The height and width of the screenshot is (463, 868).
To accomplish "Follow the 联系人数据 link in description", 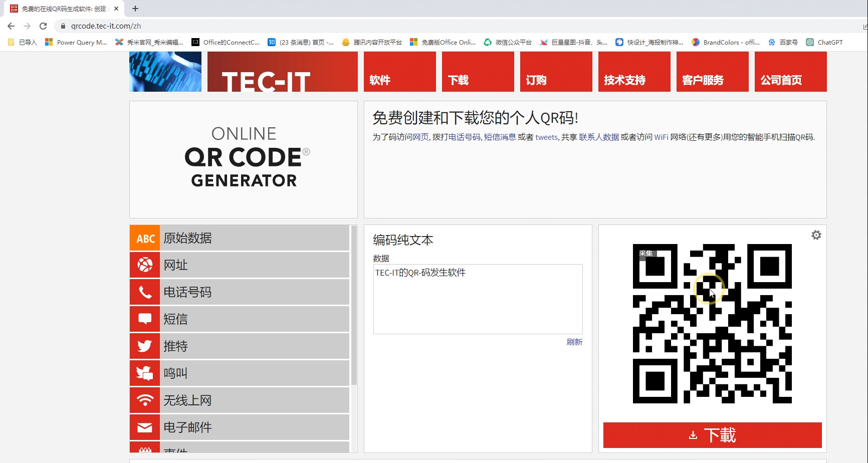I will [599, 137].
